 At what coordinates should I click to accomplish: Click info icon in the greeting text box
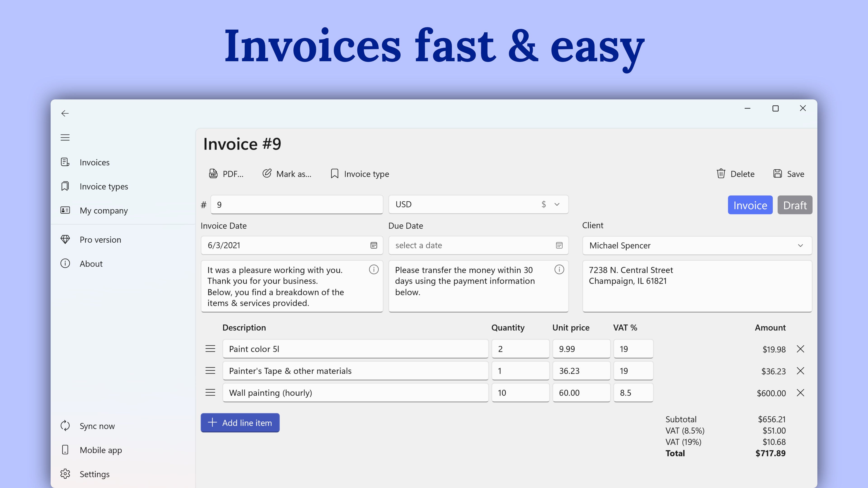374,270
